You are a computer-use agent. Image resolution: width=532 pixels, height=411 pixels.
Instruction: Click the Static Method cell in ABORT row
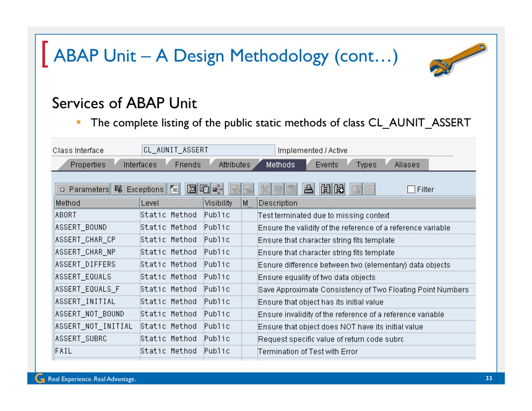click(171, 215)
